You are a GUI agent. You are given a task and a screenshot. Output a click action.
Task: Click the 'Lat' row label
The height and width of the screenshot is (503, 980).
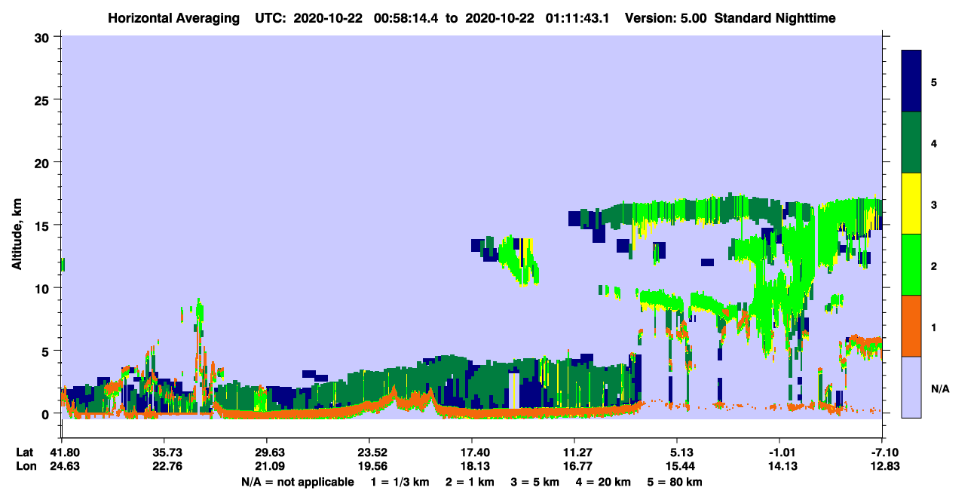click(25, 452)
